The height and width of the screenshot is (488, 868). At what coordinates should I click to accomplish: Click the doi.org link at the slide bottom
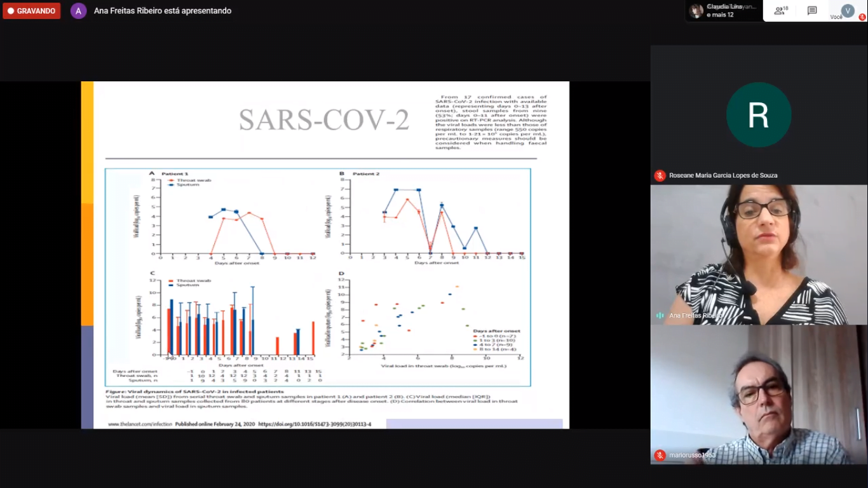(314, 424)
